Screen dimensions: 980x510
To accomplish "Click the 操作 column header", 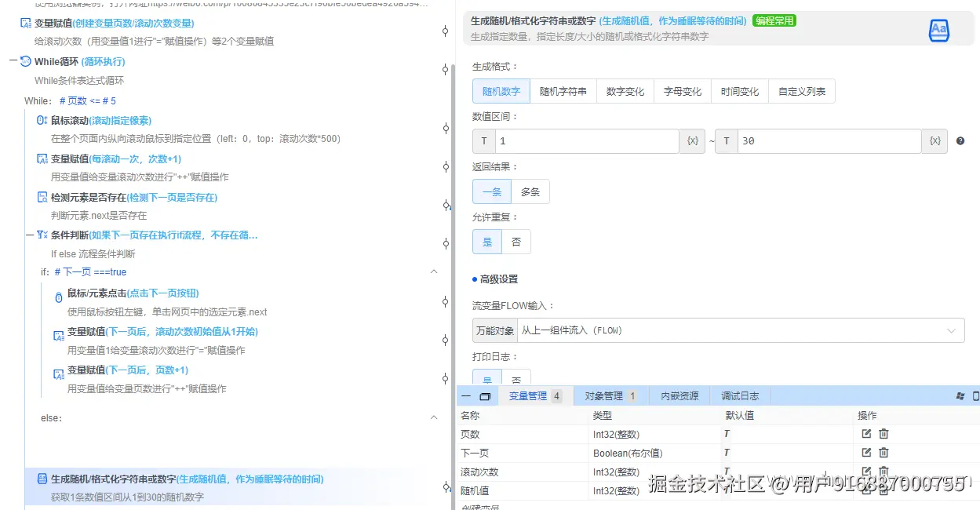I will coord(867,415).
